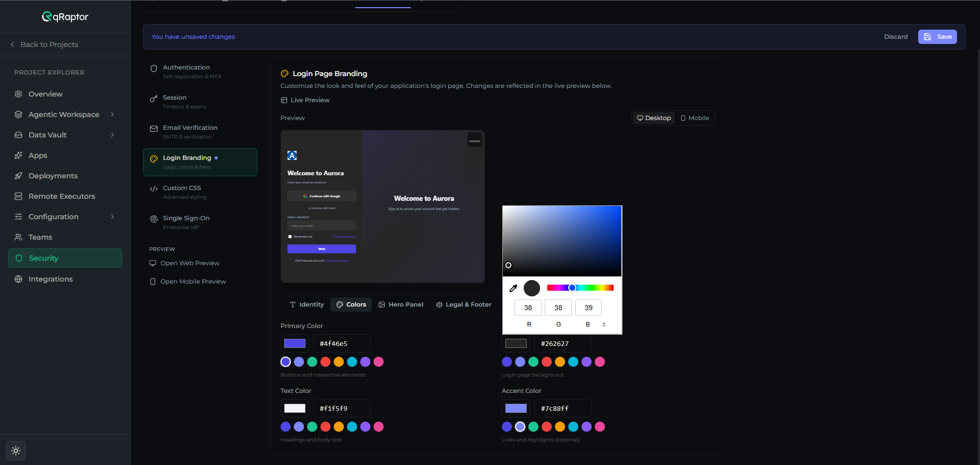
Task: Click the hue slider handle
Action: (572, 288)
